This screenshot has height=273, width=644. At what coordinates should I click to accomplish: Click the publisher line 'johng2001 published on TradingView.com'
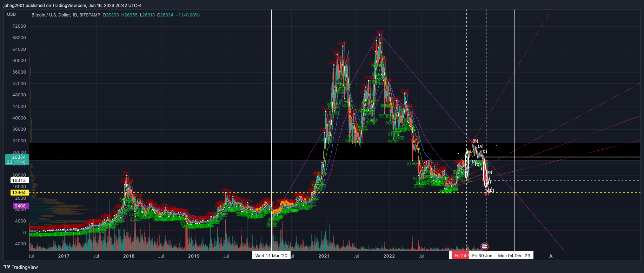[x=45, y=6]
